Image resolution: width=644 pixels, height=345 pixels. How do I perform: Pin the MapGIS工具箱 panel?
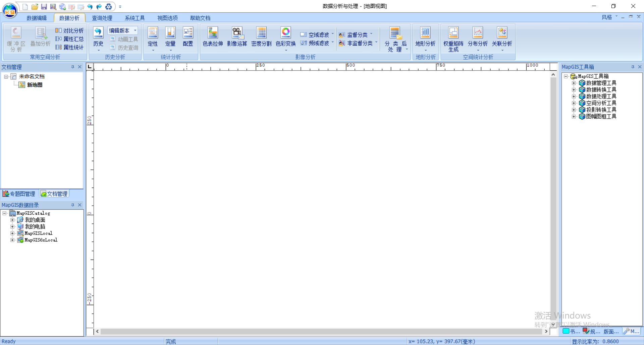pyautogui.click(x=633, y=67)
